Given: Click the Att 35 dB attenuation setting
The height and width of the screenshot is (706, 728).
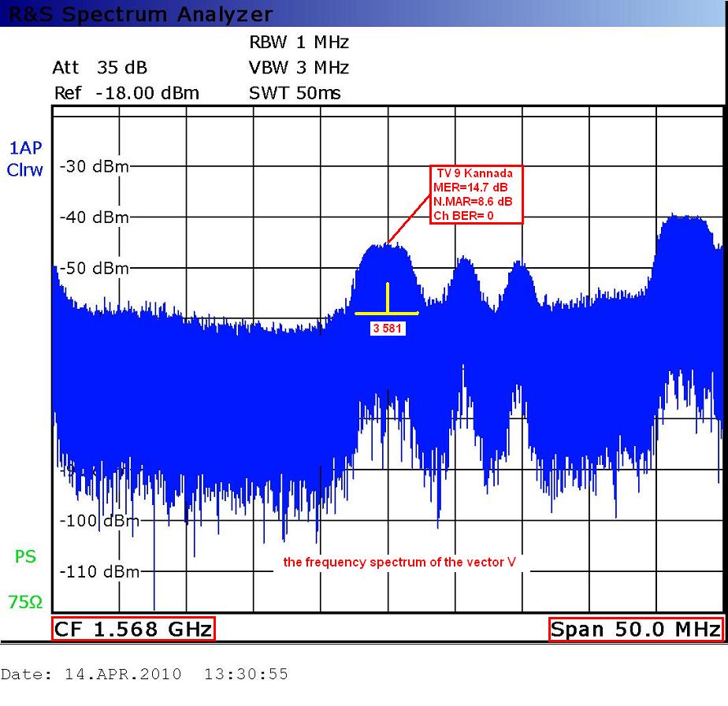Looking at the screenshot, I should [99, 68].
